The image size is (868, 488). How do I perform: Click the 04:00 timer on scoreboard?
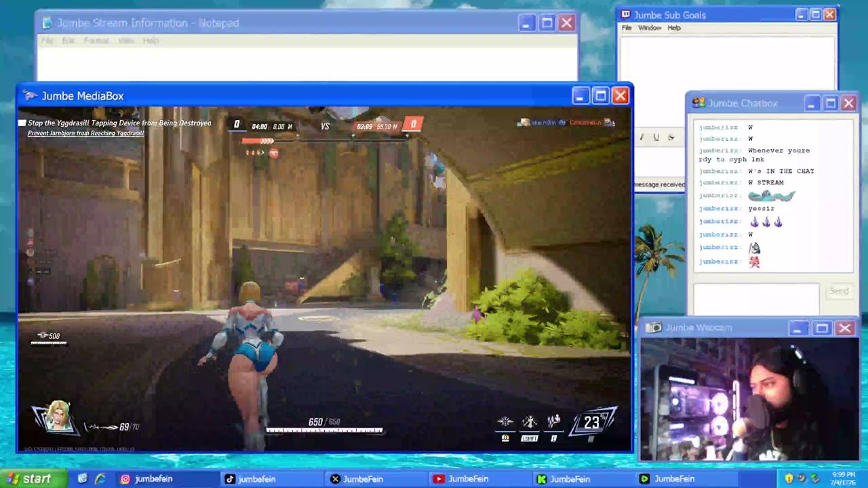[259, 127]
